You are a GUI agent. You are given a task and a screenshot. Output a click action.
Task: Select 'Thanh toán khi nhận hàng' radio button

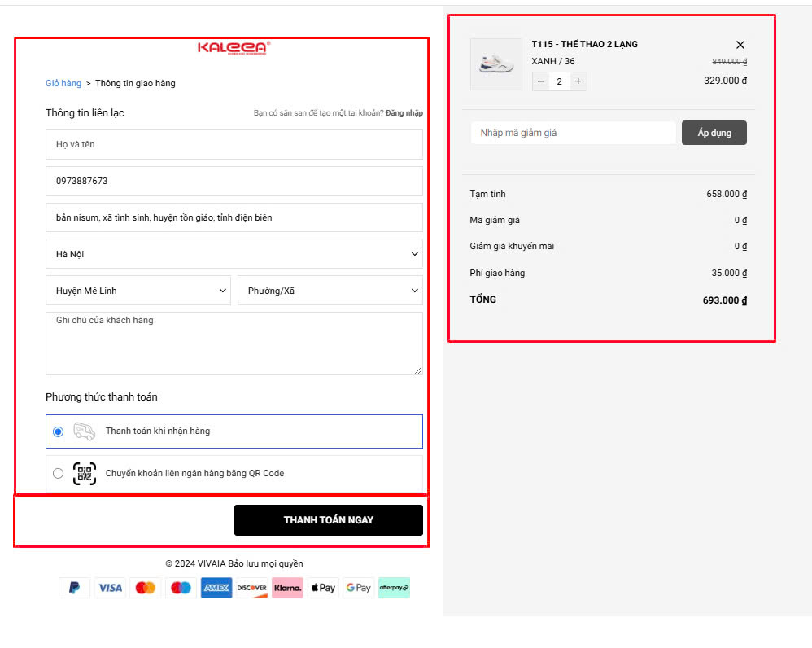pos(58,431)
